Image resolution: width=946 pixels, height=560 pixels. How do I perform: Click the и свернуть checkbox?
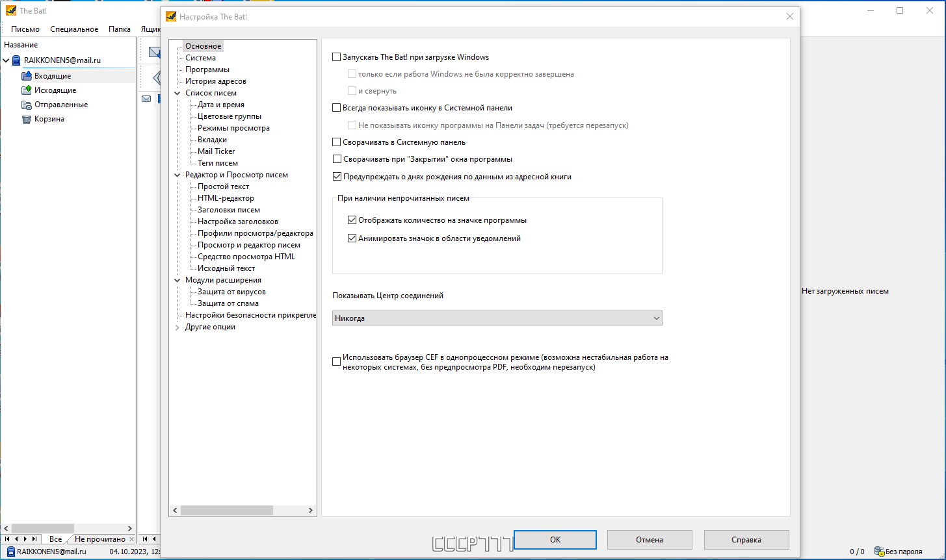(352, 91)
